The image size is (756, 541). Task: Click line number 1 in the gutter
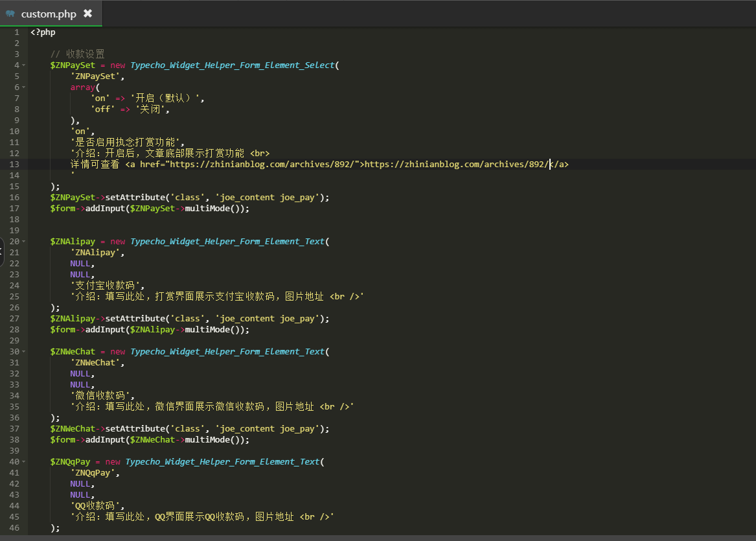pyautogui.click(x=16, y=32)
